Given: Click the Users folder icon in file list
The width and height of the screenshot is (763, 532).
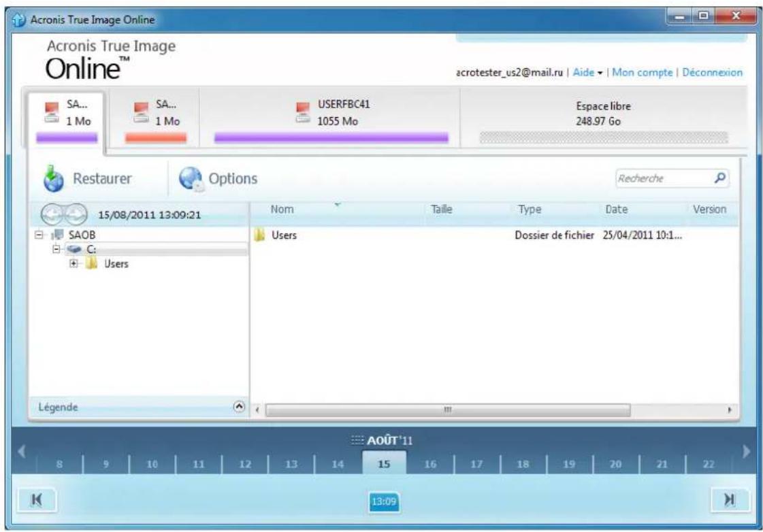Looking at the screenshot, I should [x=260, y=235].
